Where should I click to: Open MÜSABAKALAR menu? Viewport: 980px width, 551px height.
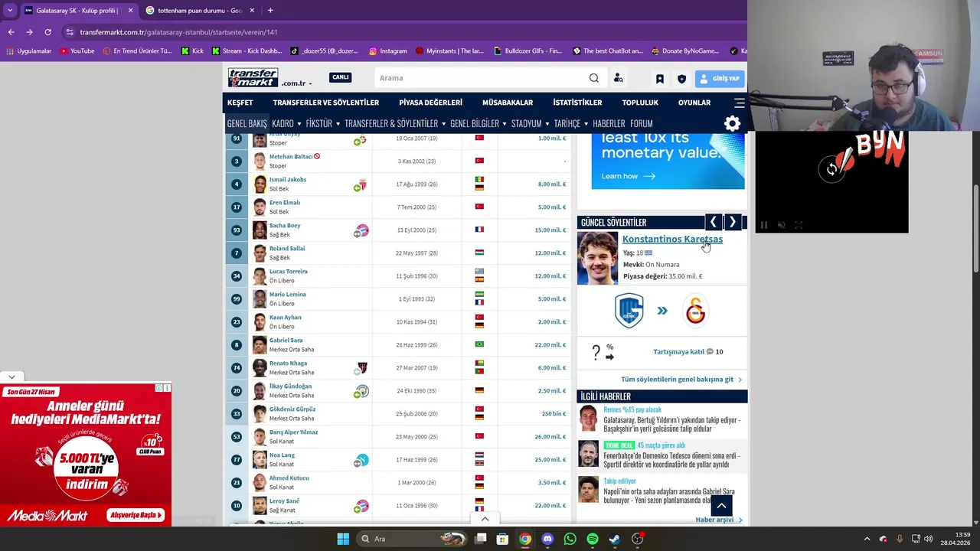(508, 103)
